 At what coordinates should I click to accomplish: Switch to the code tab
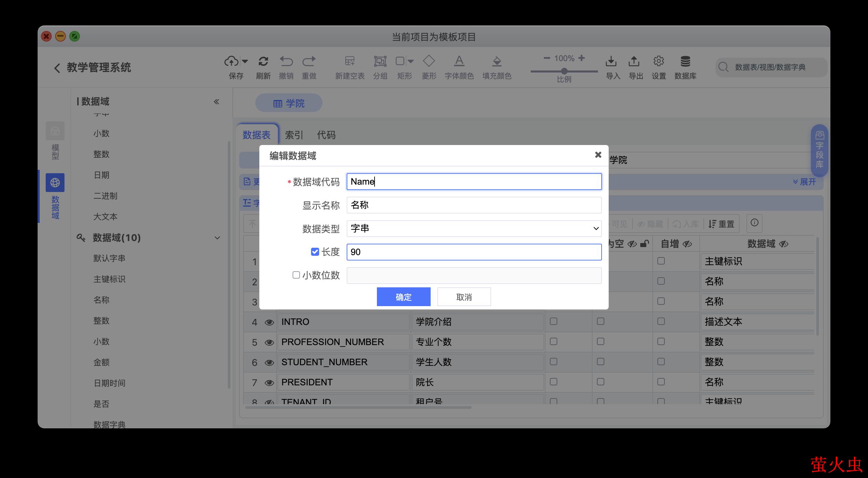tap(326, 135)
